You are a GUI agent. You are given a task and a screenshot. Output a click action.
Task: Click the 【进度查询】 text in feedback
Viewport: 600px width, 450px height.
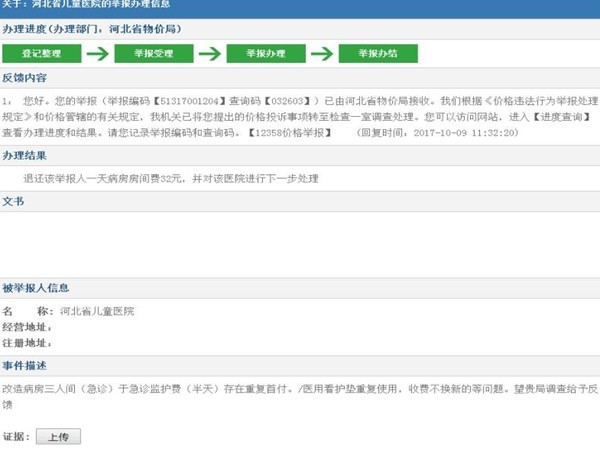pos(561,117)
